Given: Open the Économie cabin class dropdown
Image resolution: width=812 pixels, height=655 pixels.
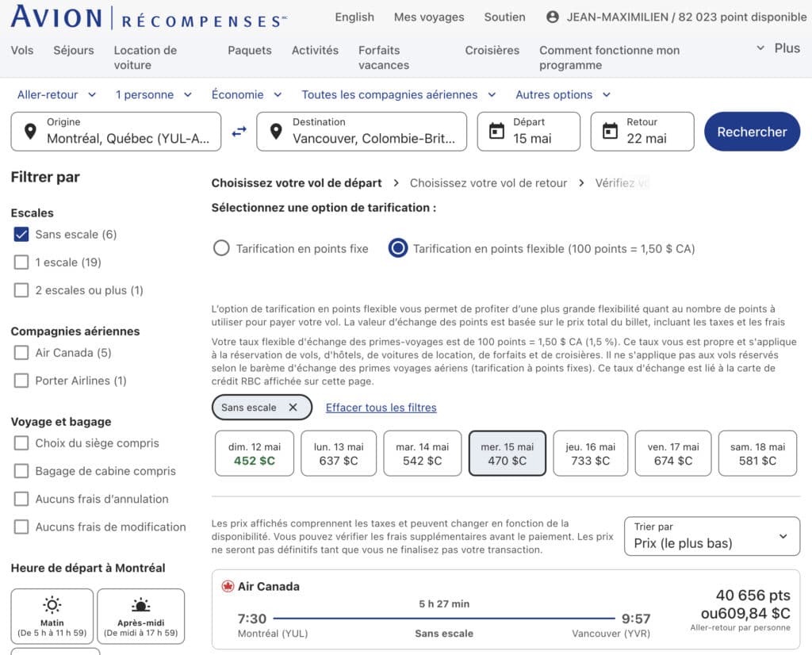Looking at the screenshot, I should click(x=247, y=94).
